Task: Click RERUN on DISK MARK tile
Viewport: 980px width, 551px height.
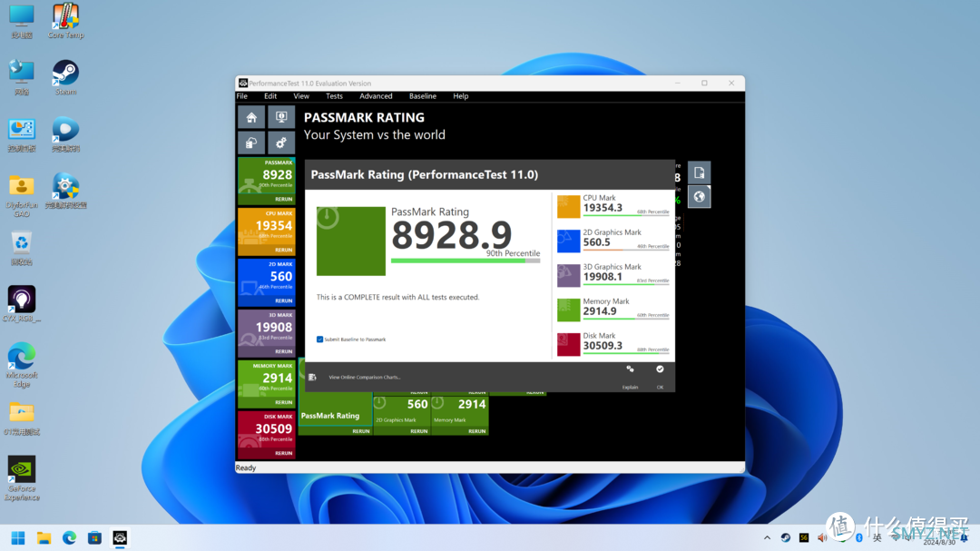Action: click(284, 453)
